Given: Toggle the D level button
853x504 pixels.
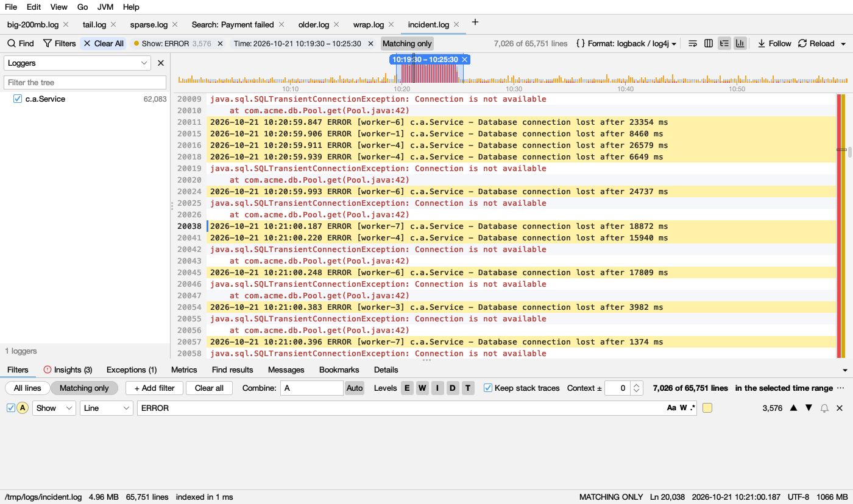Looking at the screenshot, I should click(x=453, y=388).
